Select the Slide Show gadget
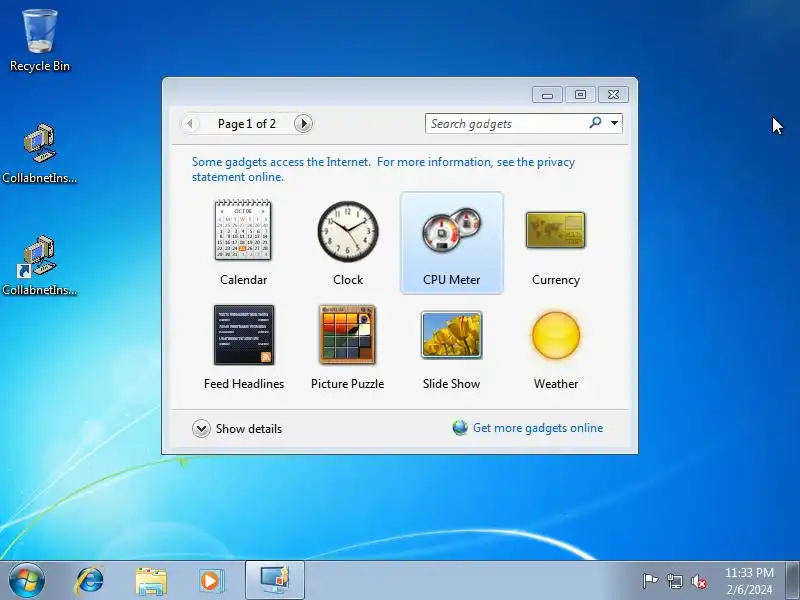Image resolution: width=800 pixels, height=600 pixels. pyautogui.click(x=452, y=335)
